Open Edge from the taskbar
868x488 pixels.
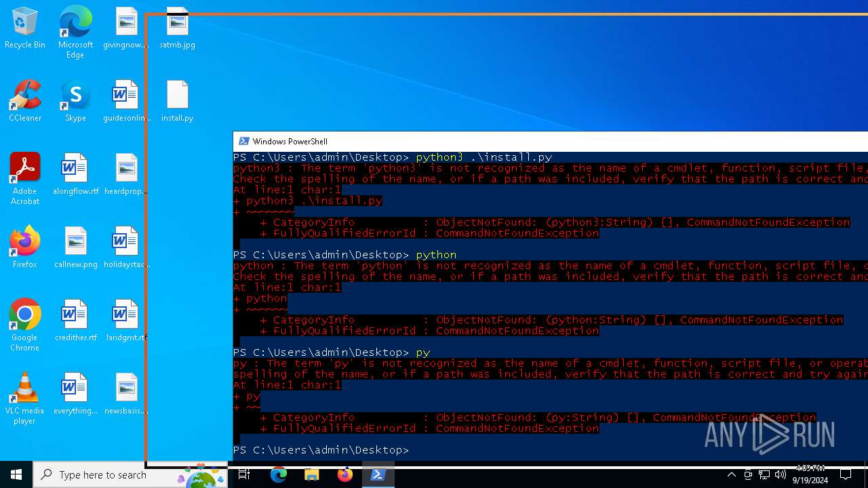click(x=279, y=474)
